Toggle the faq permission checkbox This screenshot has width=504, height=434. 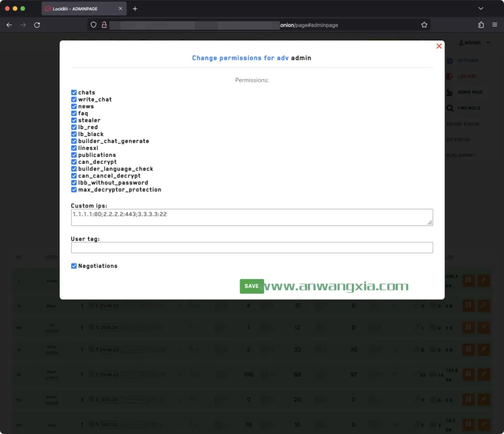coord(74,113)
